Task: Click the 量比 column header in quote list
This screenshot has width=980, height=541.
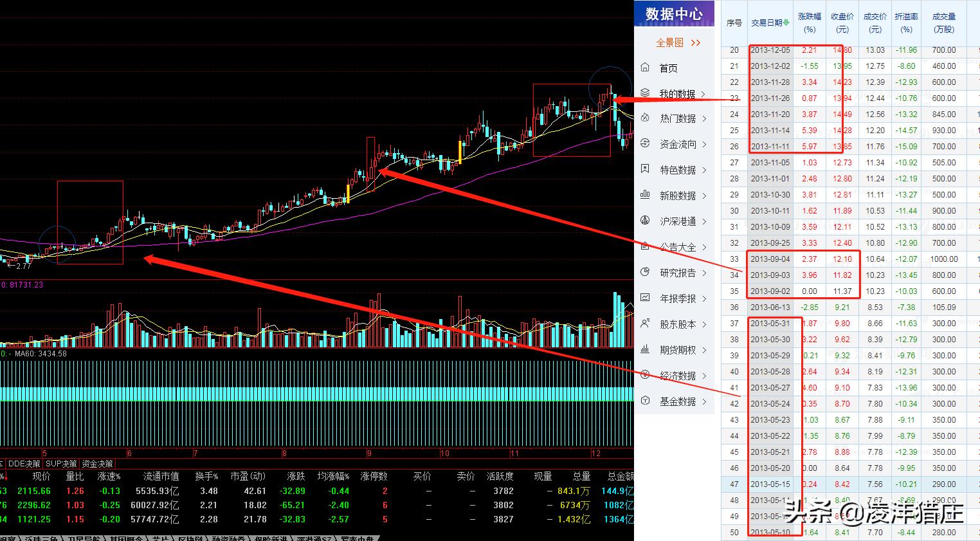Action: (75, 477)
